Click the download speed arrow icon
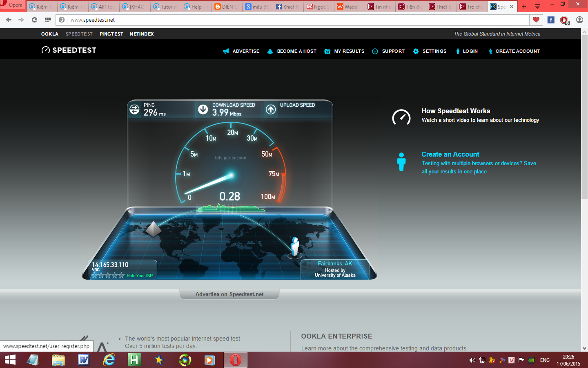The image size is (588, 368). click(x=203, y=109)
